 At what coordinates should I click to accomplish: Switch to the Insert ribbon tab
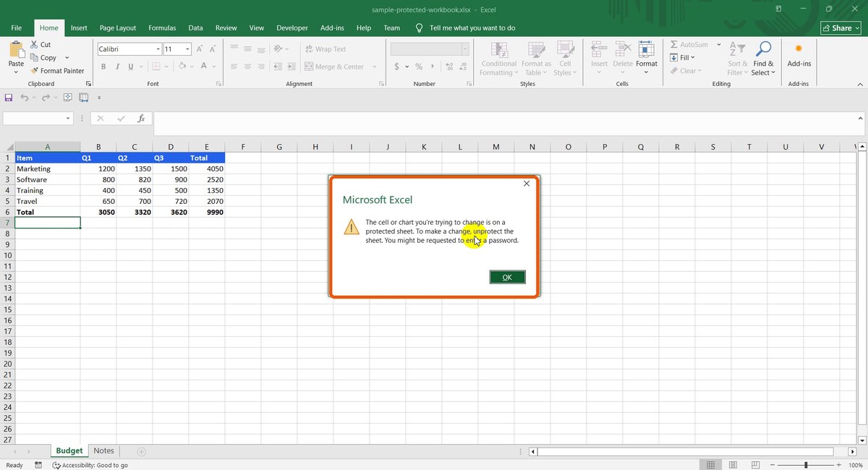79,28
